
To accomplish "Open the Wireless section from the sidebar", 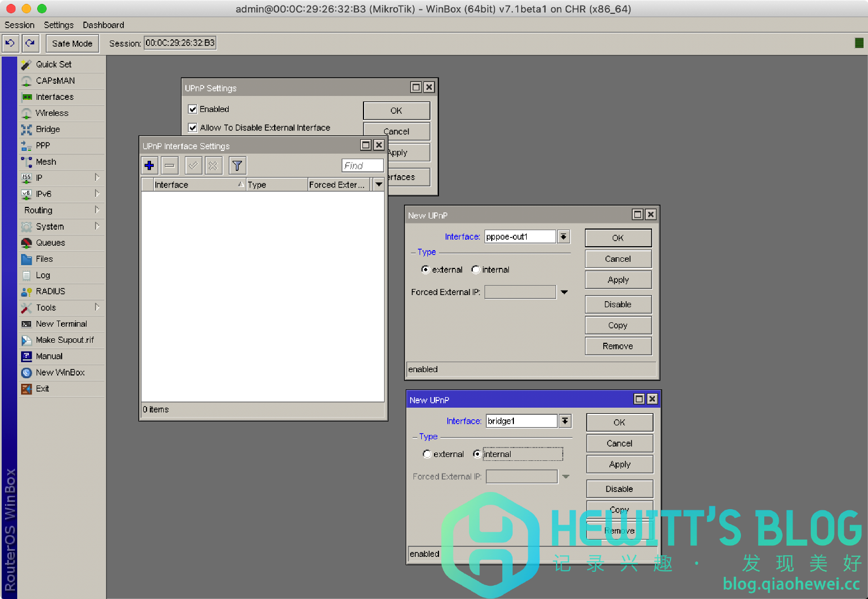I will (52, 113).
